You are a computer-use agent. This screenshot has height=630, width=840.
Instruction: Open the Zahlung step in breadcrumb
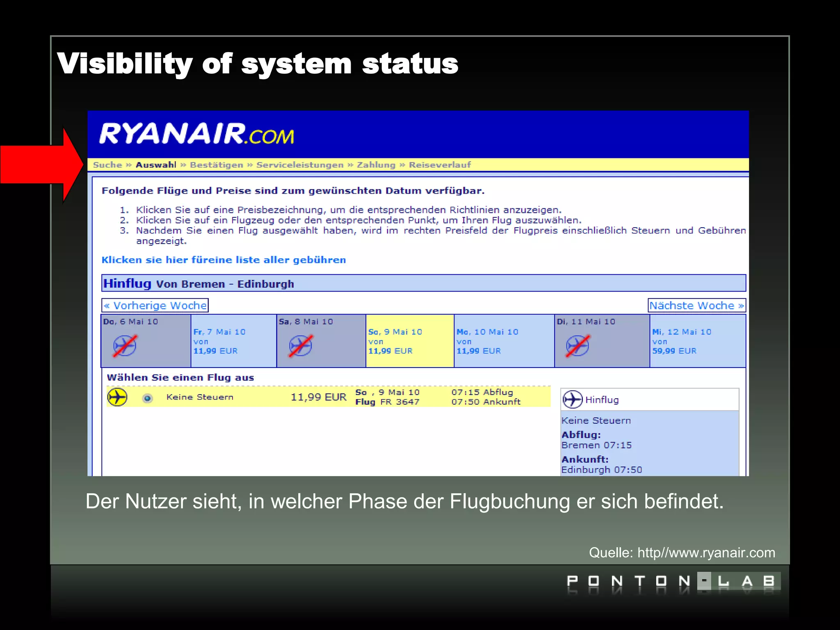tap(376, 165)
